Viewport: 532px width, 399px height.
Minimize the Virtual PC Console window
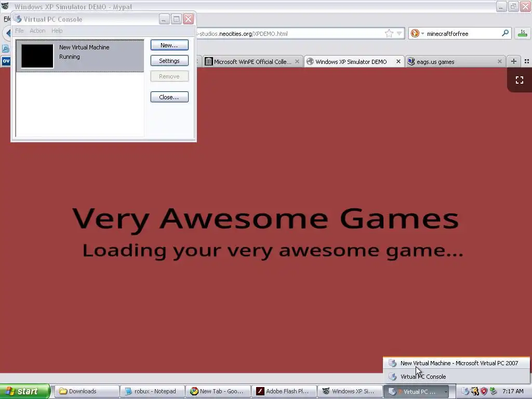[164, 19]
